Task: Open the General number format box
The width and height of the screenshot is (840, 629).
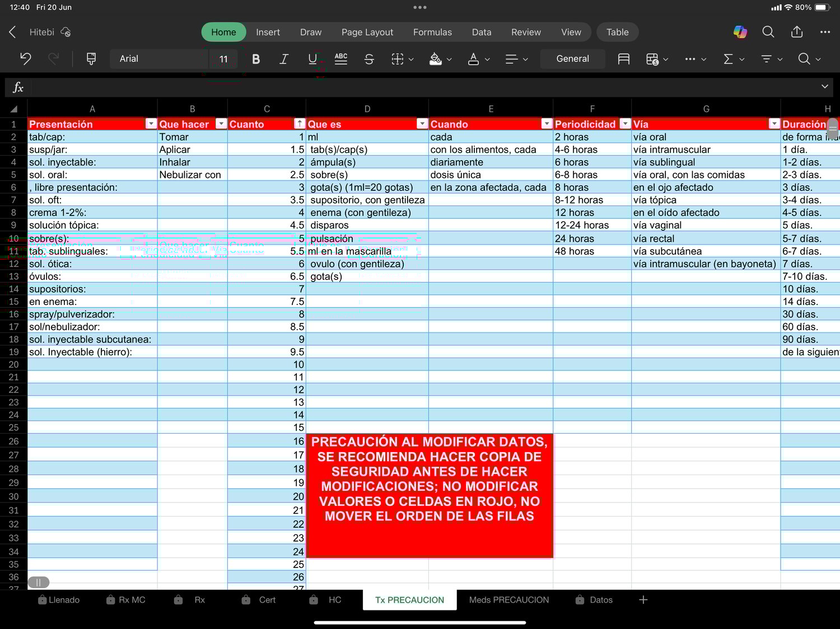Action: [x=572, y=59]
